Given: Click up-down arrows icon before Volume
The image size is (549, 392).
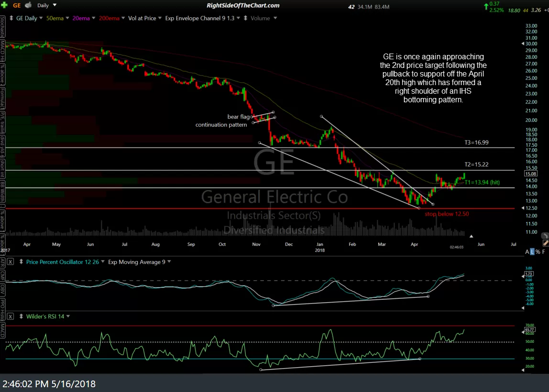Looking at the screenshot, I should (245, 18).
